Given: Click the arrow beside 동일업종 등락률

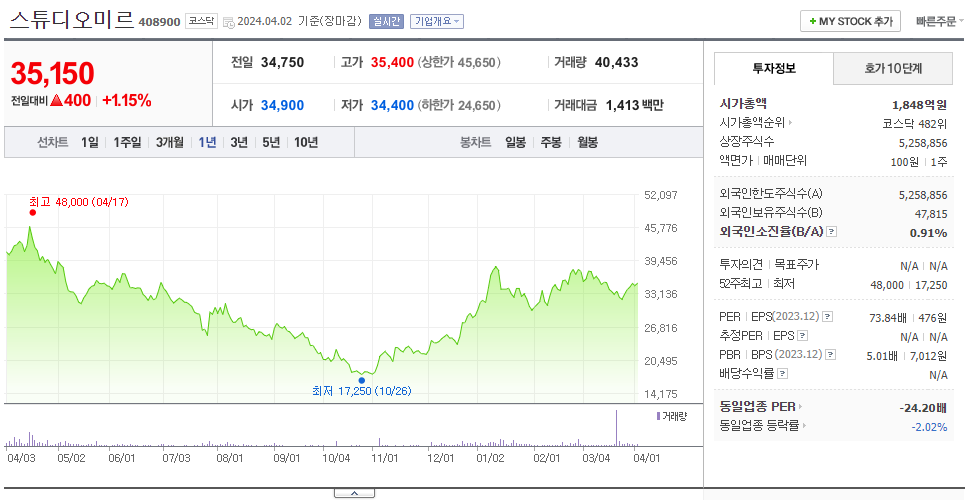Looking at the screenshot, I should tap(804, 425).
